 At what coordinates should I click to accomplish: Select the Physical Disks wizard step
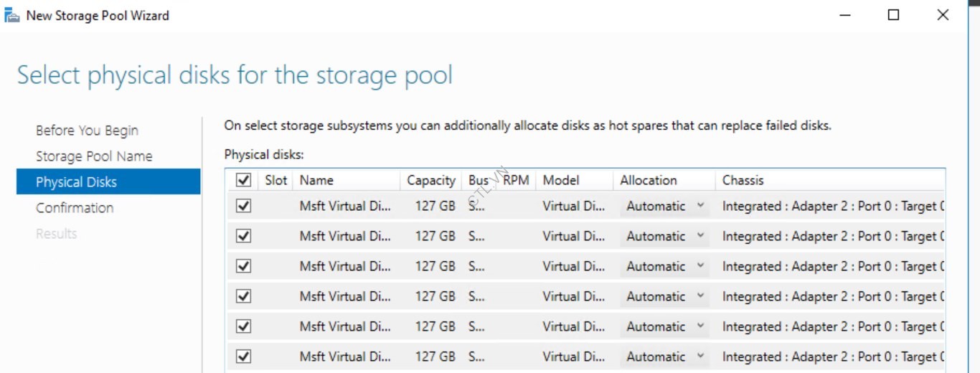point(108,182)
